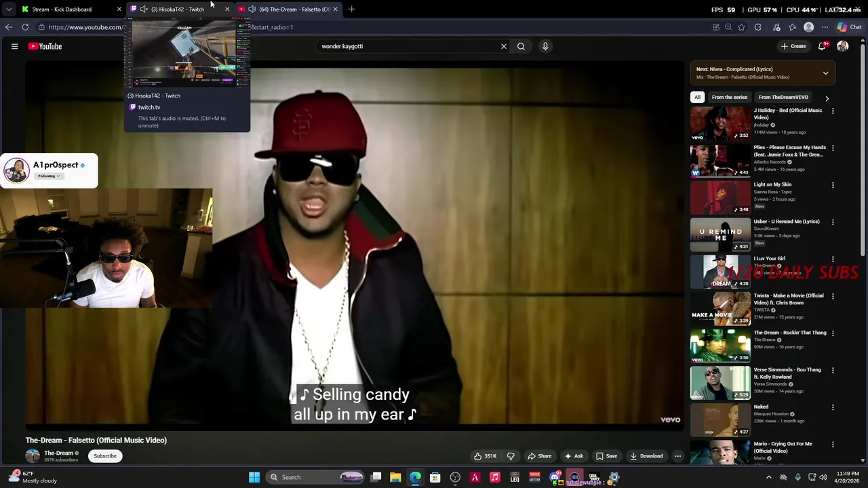Dislike the Falsetto video
The width and height of the screenshot is (868, 488).
(x=511, y=456)
